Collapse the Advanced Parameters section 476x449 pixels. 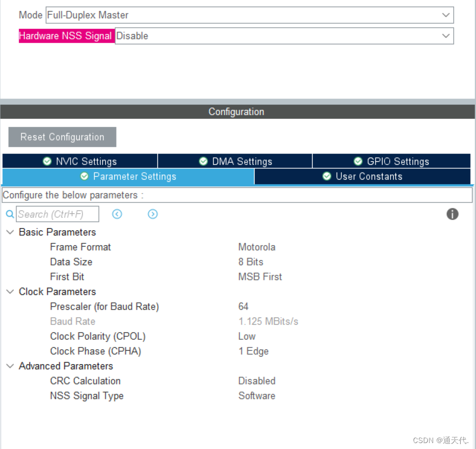[x=10, y=366]
